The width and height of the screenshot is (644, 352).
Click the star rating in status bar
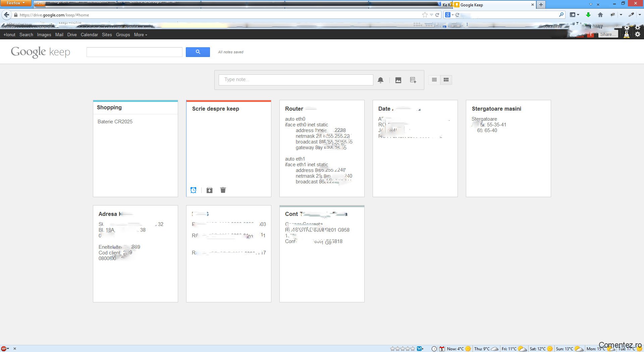coord(402,349)
